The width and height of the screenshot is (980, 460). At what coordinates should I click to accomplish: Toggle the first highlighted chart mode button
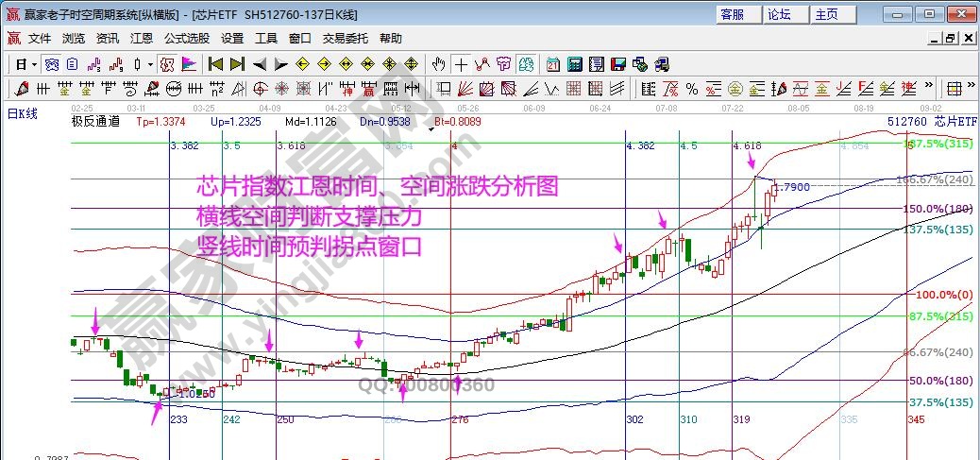(52, 64)
